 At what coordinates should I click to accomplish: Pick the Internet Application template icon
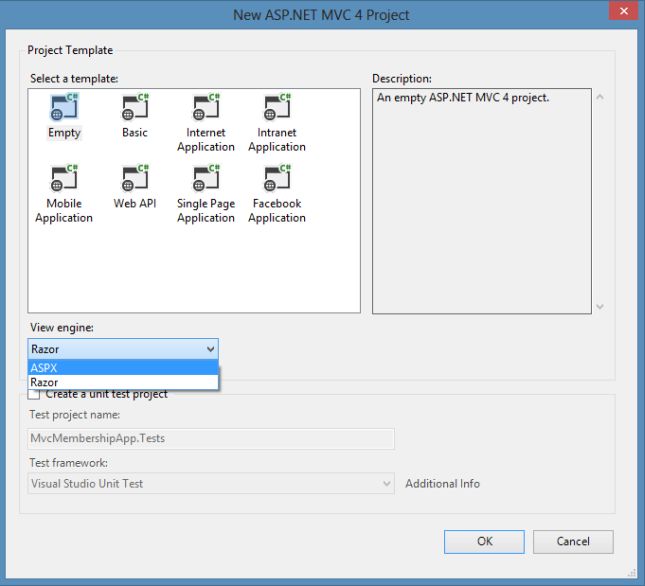tap(206, 107)
